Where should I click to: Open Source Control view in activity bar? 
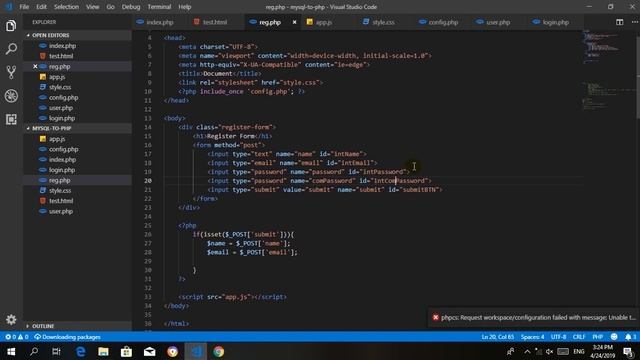tap(11, 72)
